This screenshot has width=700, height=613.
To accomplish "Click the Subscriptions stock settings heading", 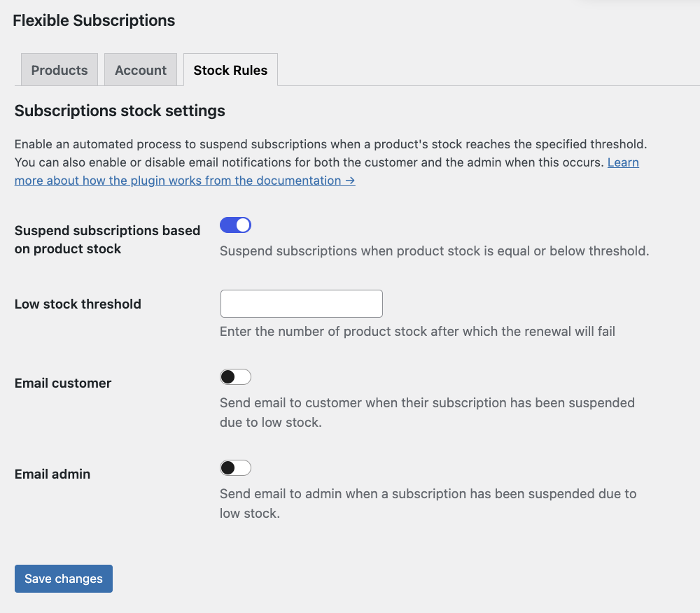I will click(120, 111).
